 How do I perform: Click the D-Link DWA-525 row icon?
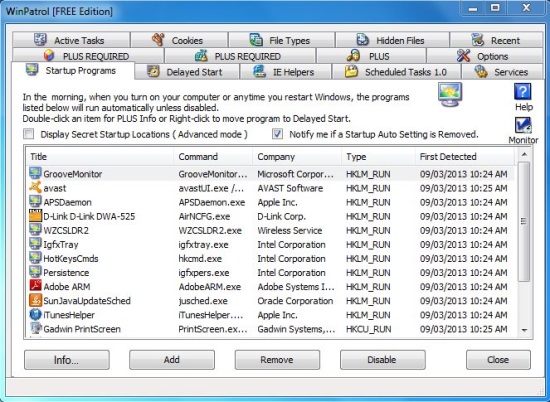click(x=35, y=216)
